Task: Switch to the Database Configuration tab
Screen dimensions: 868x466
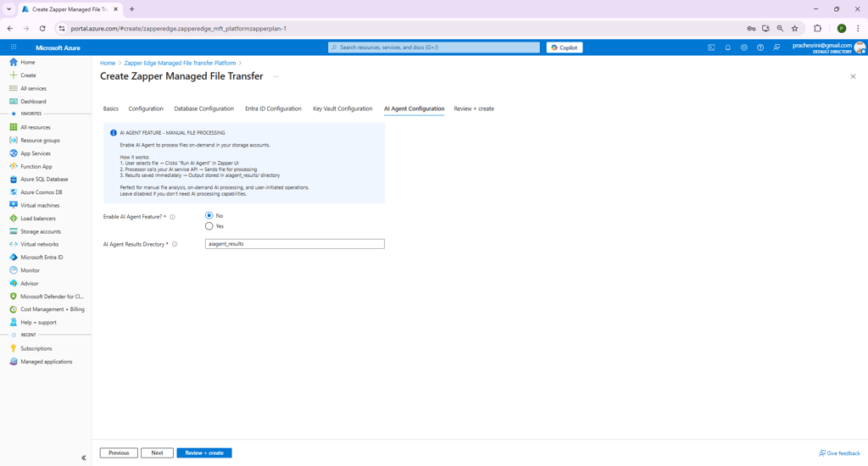Action: 203,109
